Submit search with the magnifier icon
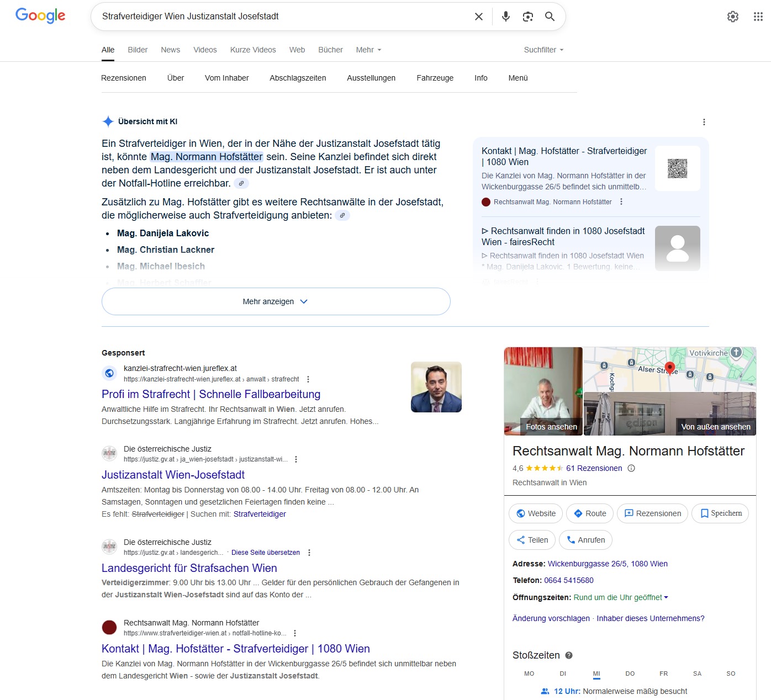The image size is (771, 700). click(550, 17)
